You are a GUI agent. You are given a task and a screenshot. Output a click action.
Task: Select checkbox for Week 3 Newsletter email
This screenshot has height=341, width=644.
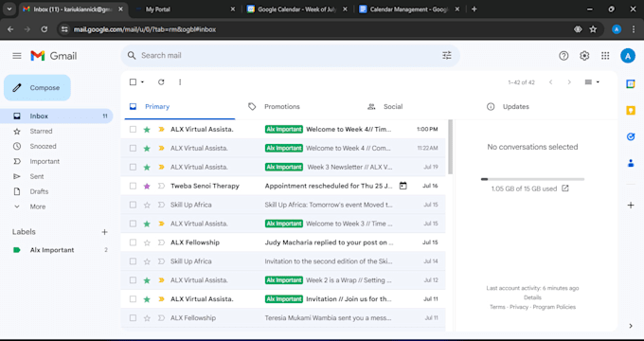coord(133,168)
